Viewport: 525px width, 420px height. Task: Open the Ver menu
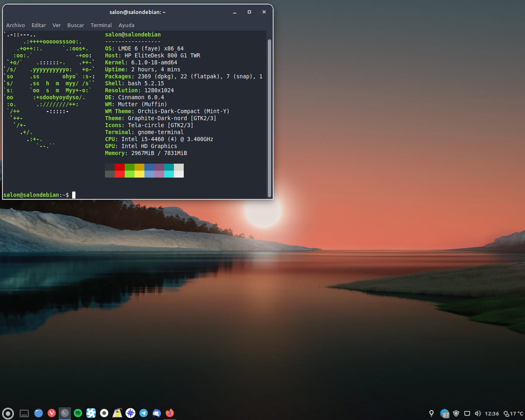coord(56,25)
